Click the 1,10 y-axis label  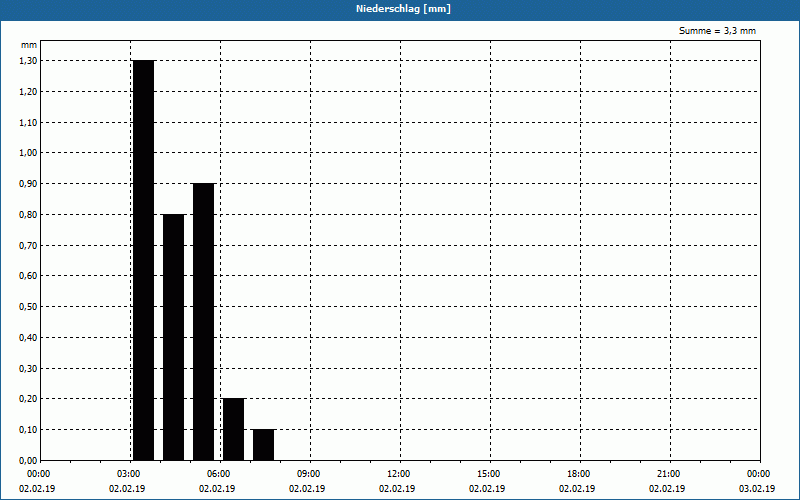point(28,122)
